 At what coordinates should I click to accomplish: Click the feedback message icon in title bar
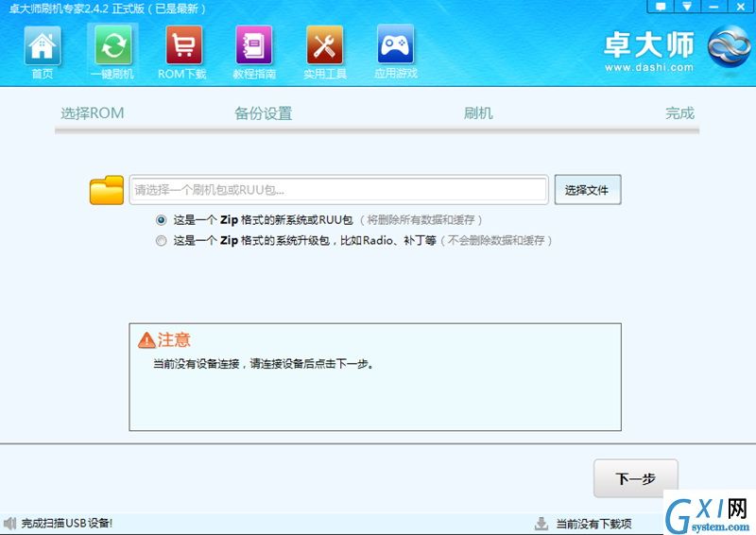point(661,7)
